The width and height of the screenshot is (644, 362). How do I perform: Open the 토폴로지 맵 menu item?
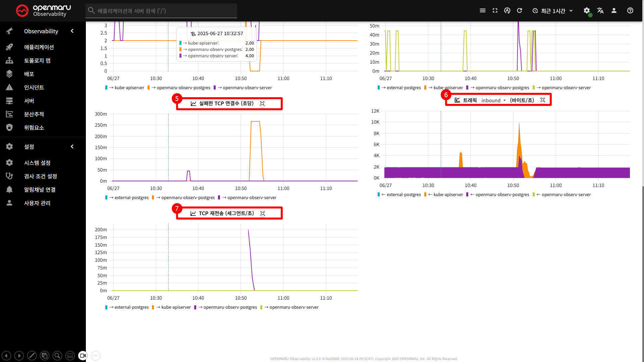click(37, 61)
